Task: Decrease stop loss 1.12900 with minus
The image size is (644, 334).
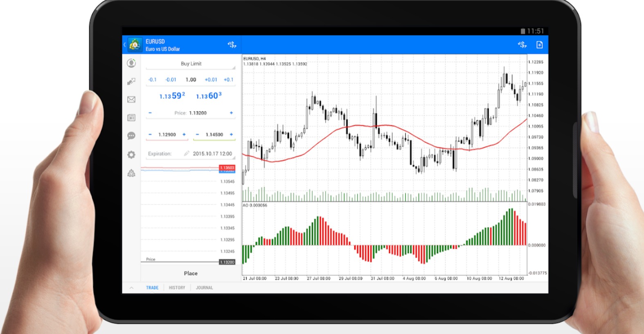Action: point(150,134)
